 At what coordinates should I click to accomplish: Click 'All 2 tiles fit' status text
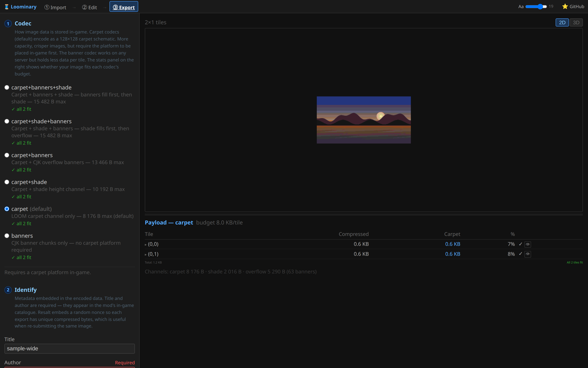[575, 262]
